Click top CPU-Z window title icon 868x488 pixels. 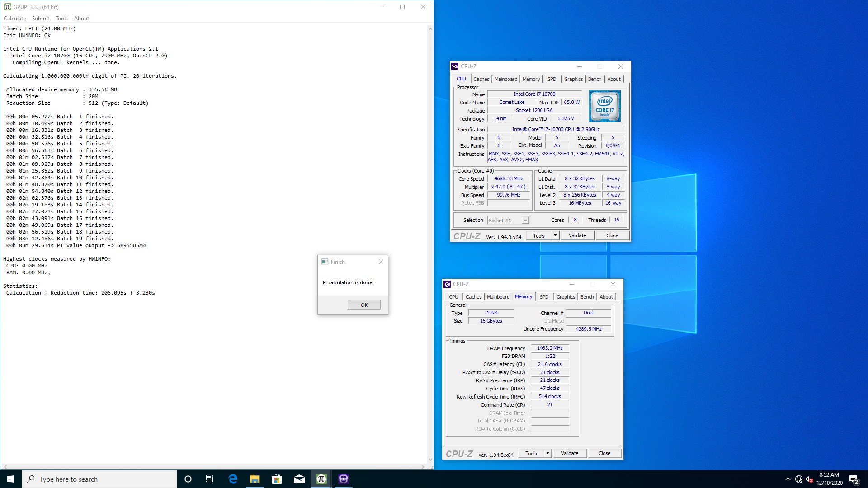(x=455, y=66)
